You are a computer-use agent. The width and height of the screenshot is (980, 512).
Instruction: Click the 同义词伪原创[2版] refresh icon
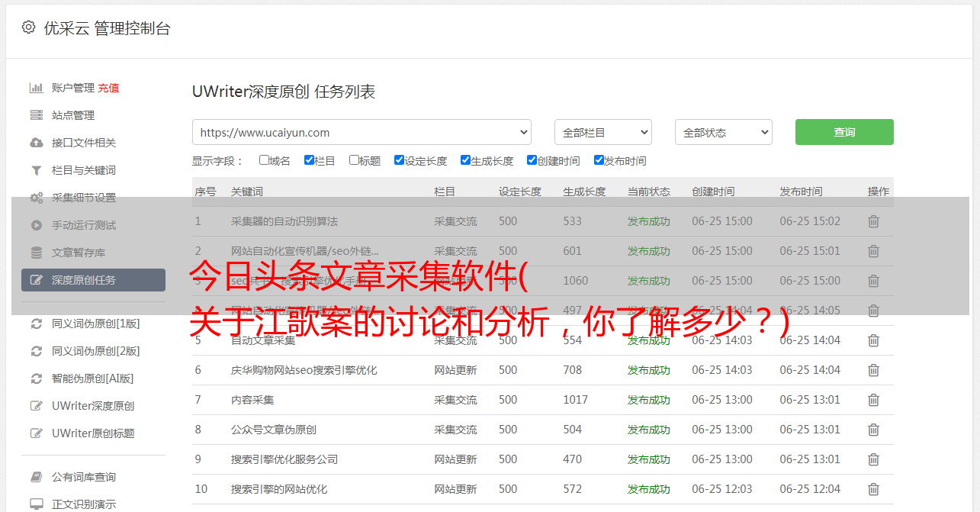click(36, 351)
